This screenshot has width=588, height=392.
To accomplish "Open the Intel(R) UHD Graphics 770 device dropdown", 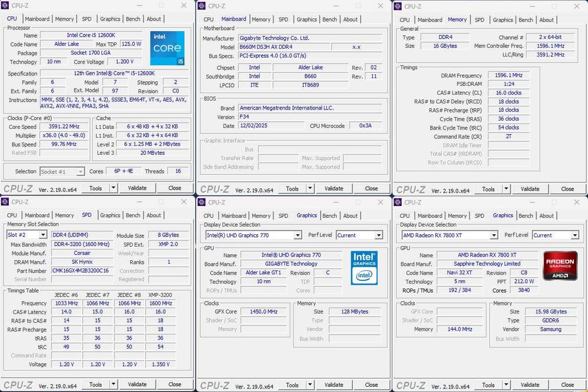I will click(x=298, y=235).
